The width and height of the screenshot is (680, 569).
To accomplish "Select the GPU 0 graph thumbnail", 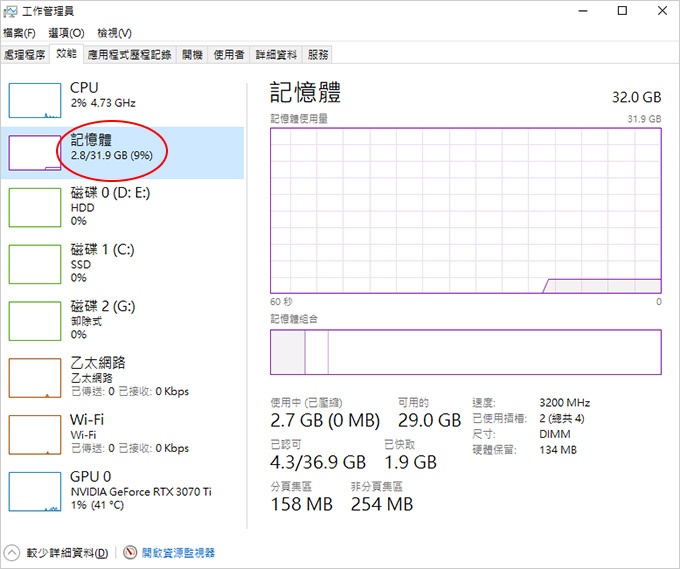I will coord(35,491).
